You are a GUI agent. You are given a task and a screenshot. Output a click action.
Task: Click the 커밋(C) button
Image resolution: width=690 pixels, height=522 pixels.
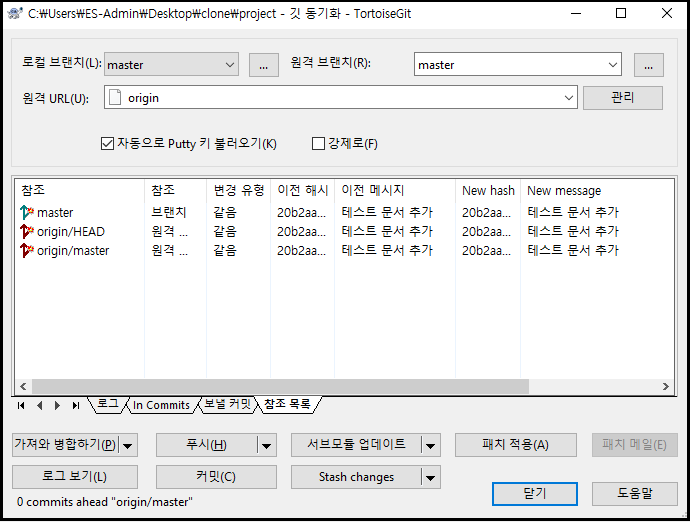[216, 477]
